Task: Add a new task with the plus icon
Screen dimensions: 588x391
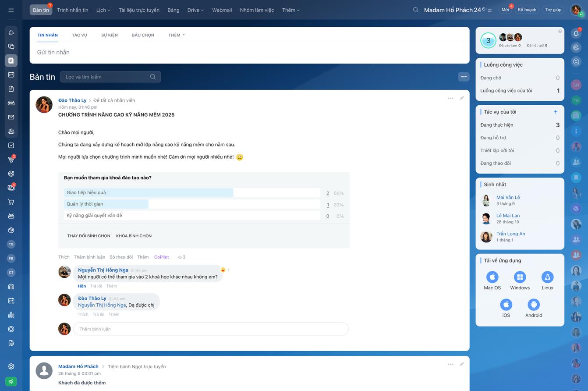Action: click(x=555, y=112)
